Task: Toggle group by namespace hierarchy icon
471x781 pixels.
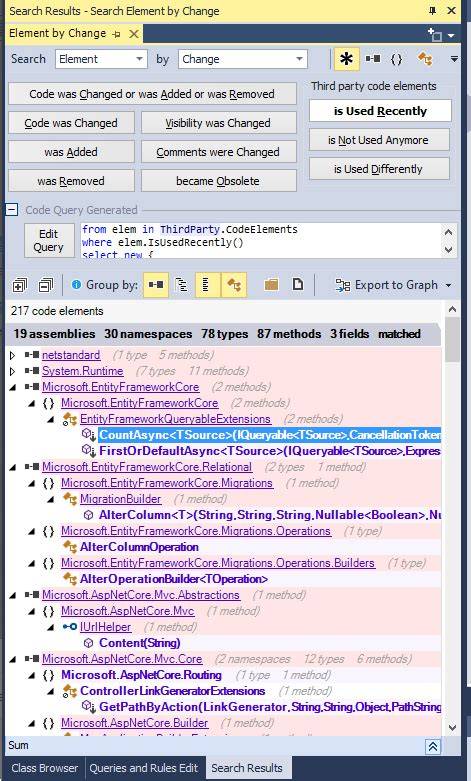Action: [x=182, y=285]
